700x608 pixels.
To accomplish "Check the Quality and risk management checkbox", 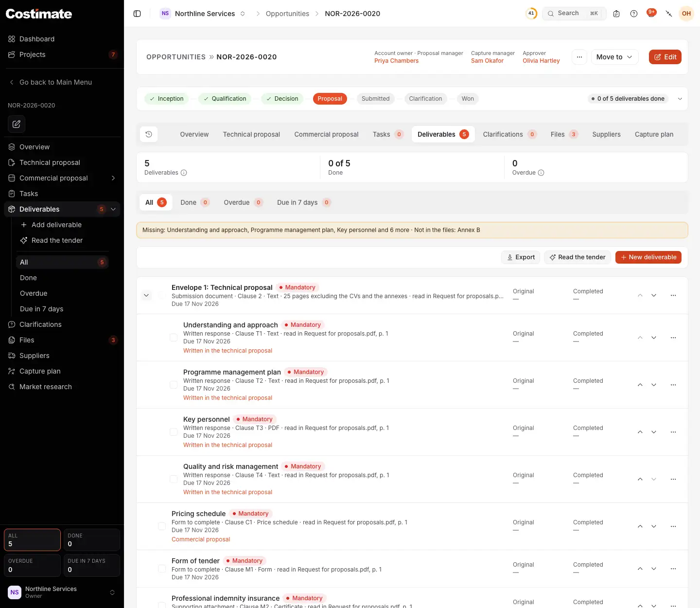I will [x=174, y=479].
